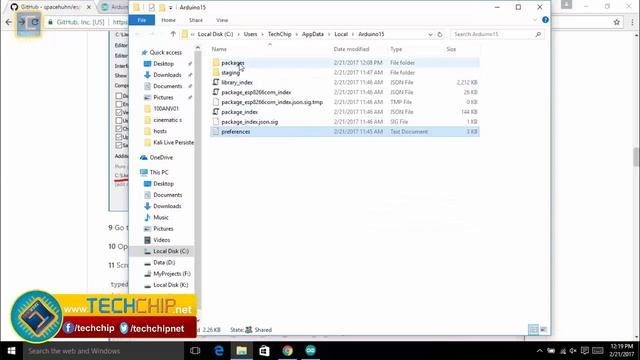Open Task View on taskbar
Viewport: 640px width, 360px height.
click(195, 351)
